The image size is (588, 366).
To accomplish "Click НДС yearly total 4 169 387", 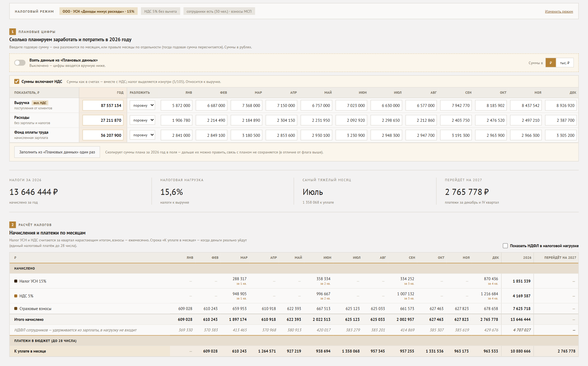I will click(521, 296).
